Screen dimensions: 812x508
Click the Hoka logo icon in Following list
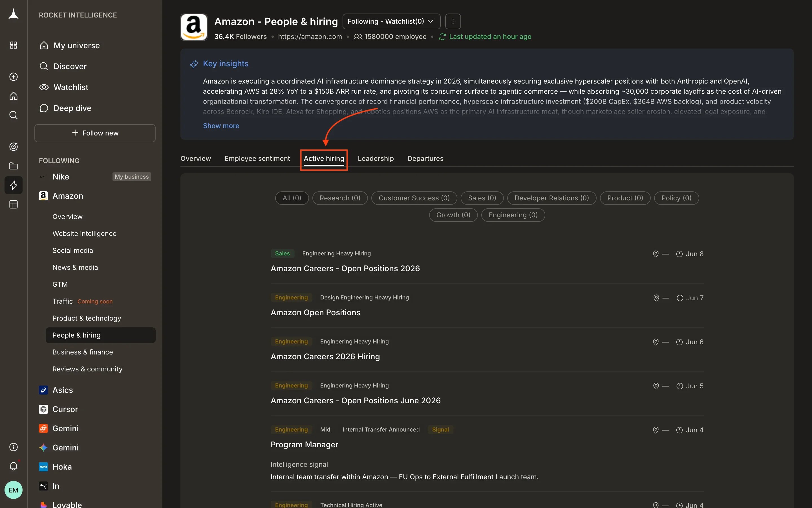43,467
